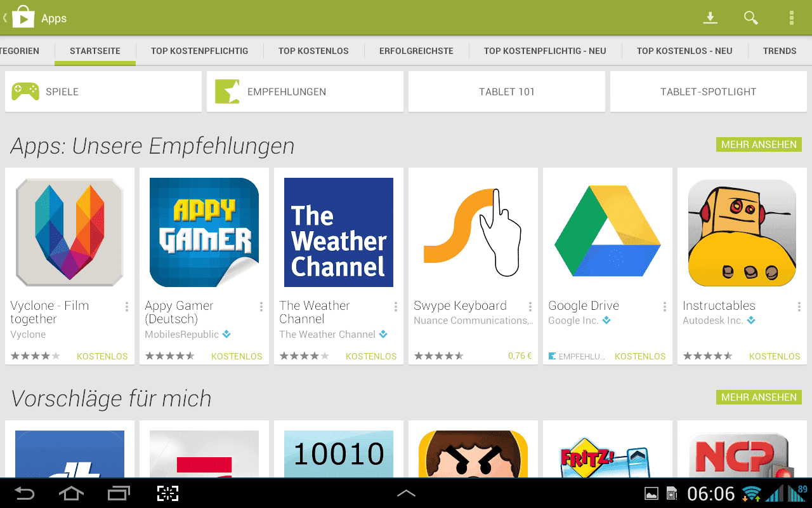Image resolution: width=812 pixels, height=508 pixels.
Task: Expand the bottom bar up-arrow handle
Action: [x=406, y=493]
